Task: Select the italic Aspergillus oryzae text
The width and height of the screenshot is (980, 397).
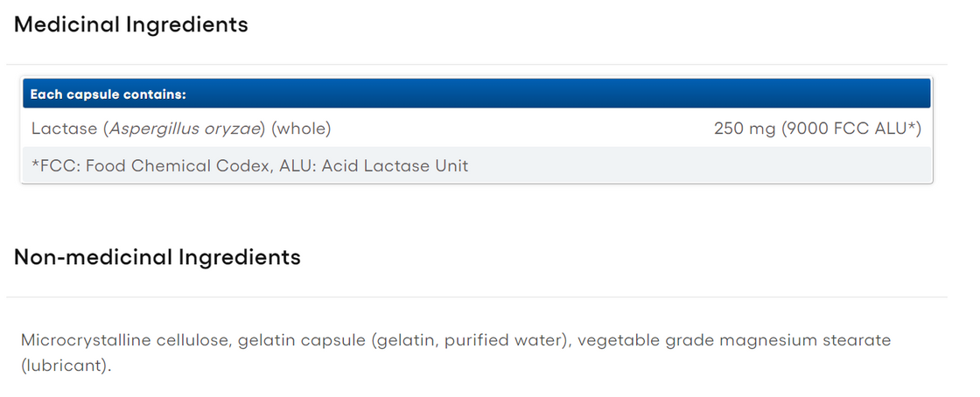Action: (x=185, y=129)
